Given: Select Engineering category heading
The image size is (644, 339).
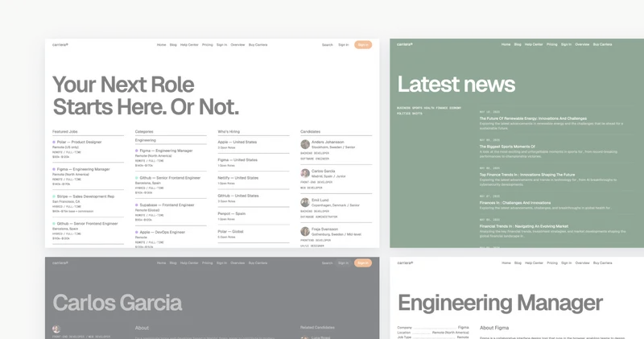Looking at the screenshot, I should coord(146,140).
